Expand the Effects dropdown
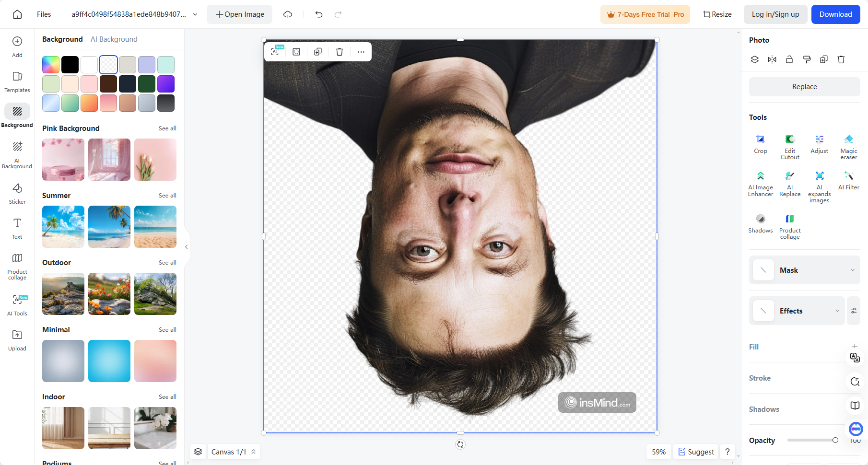 (x=837, y=311)
